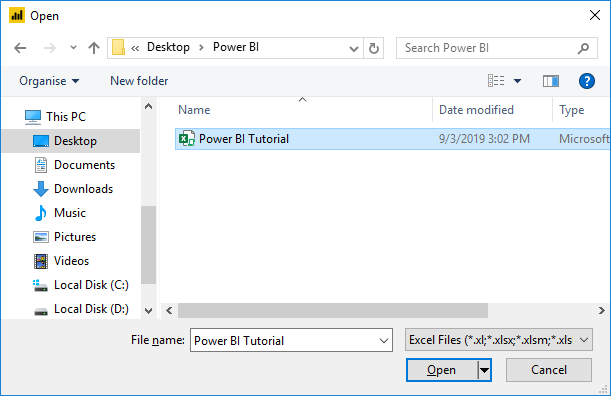Click the change view icon

496,81
